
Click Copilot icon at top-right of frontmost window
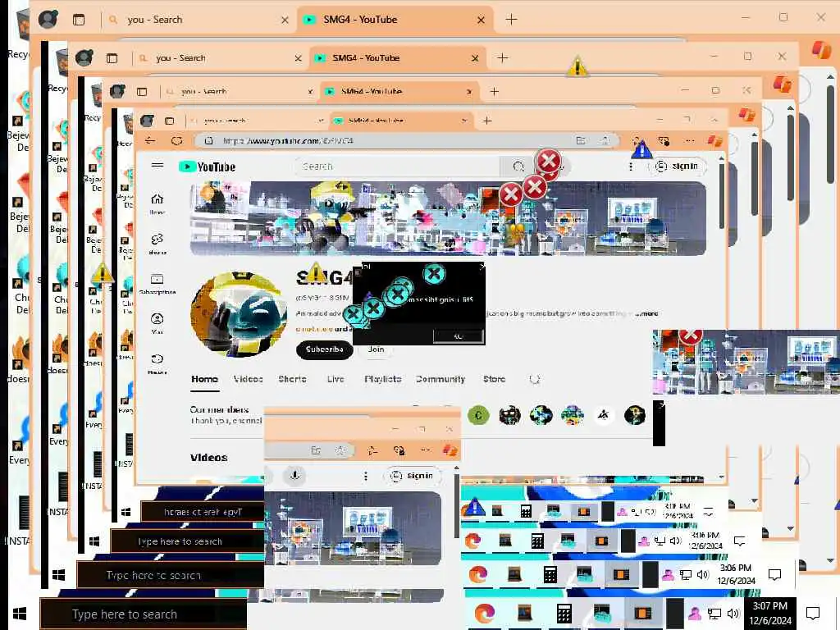(x=820, y=50)
